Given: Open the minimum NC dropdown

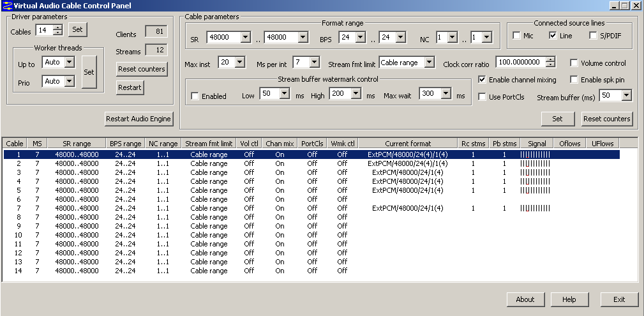Looking at the screenshot, I should pos(452,38).
